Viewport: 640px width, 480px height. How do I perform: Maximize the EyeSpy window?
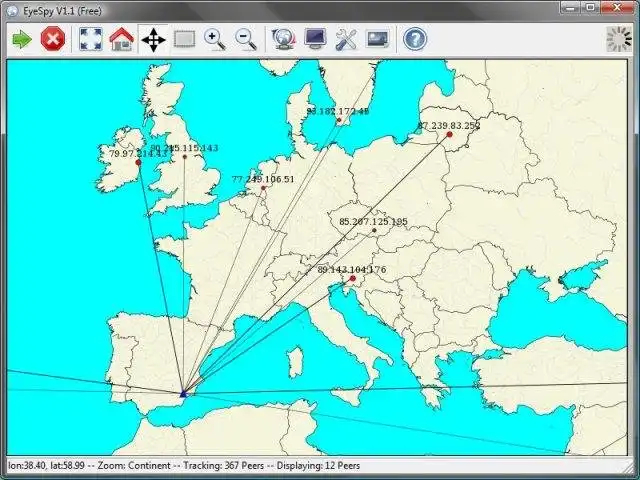590,7
